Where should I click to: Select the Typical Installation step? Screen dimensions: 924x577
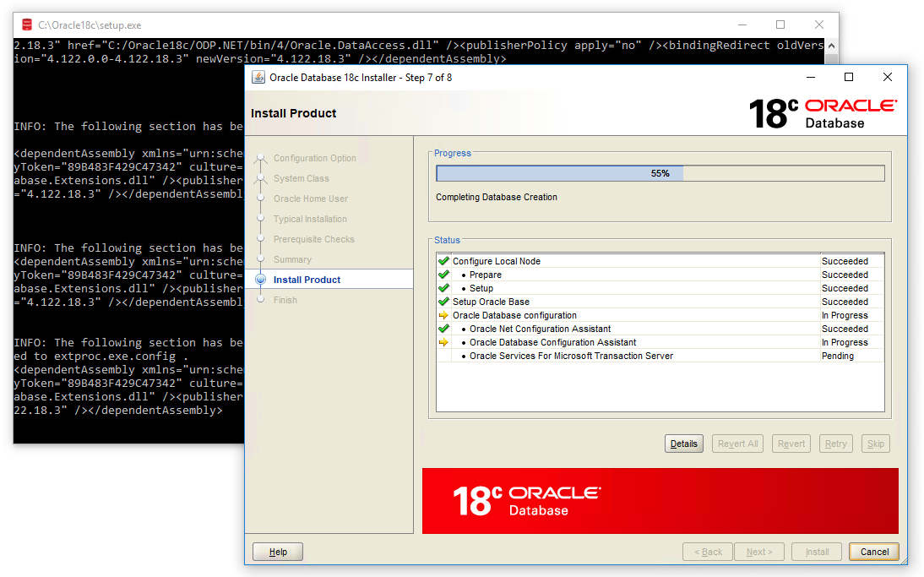pyautogui.click(x=310, y=220)
